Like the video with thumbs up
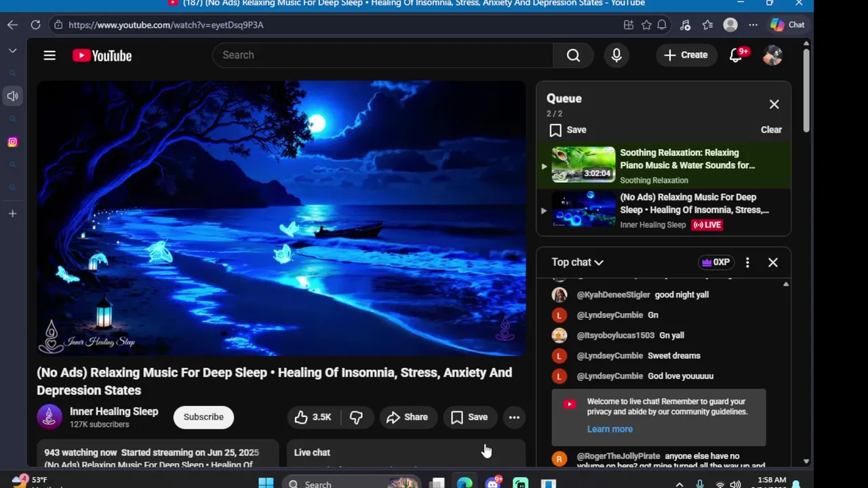 coord(313,417)
